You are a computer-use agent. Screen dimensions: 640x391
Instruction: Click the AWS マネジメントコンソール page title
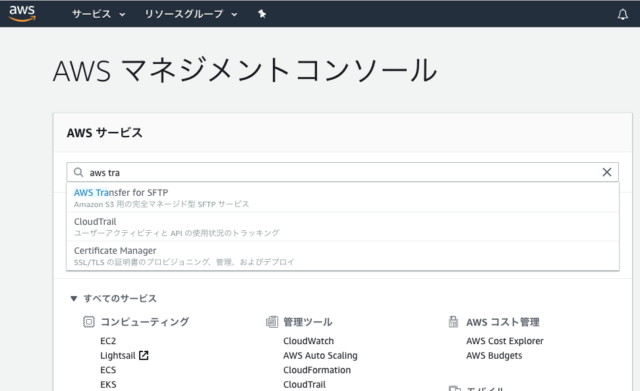[245, 70]
